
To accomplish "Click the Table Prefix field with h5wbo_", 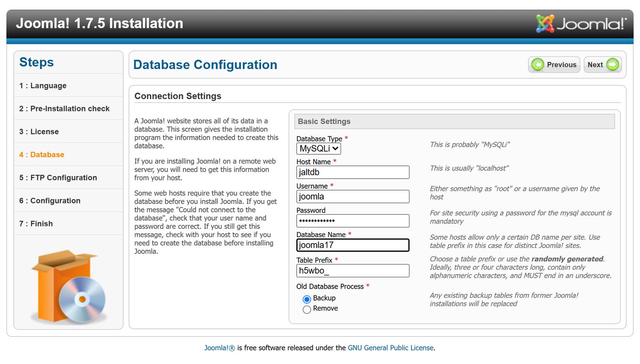I will coord(353,271).
